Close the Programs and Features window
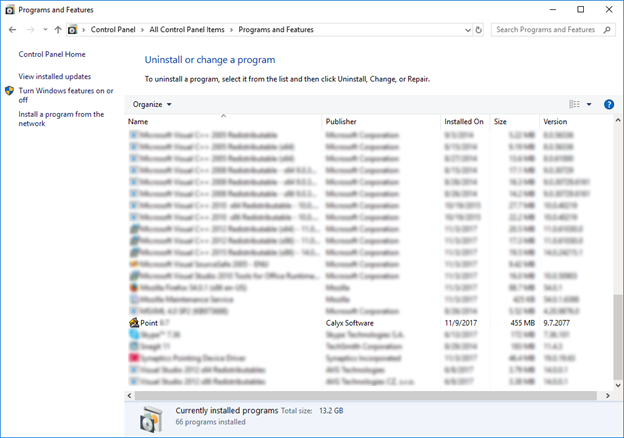The width and height of the screenshot is (624, 438). 609,10
